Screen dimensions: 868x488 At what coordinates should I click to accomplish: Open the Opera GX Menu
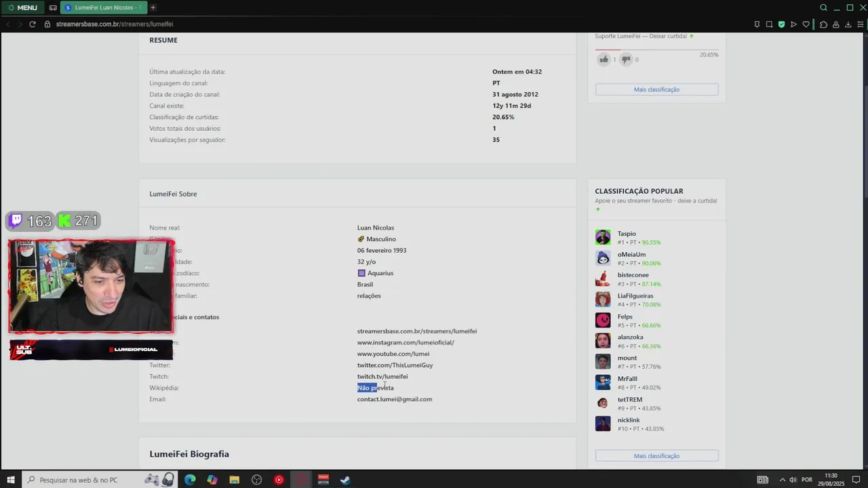[23, 7]
